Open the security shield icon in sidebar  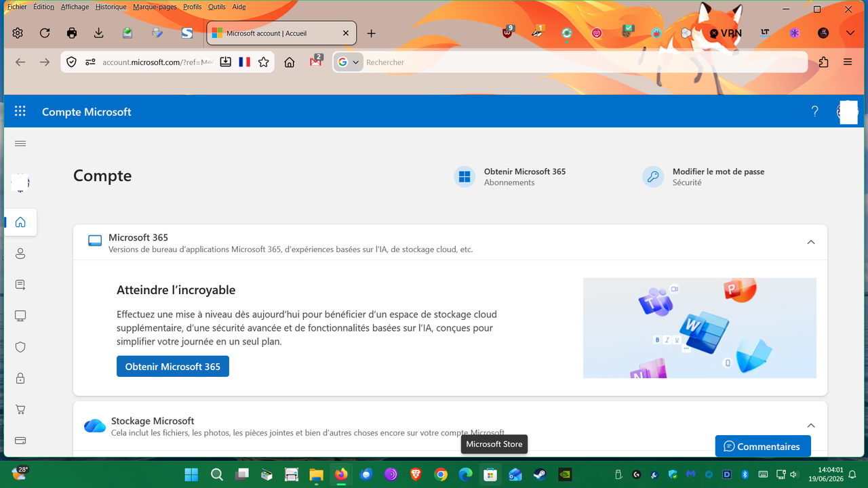pyautogui.click(x=20, y=347)
